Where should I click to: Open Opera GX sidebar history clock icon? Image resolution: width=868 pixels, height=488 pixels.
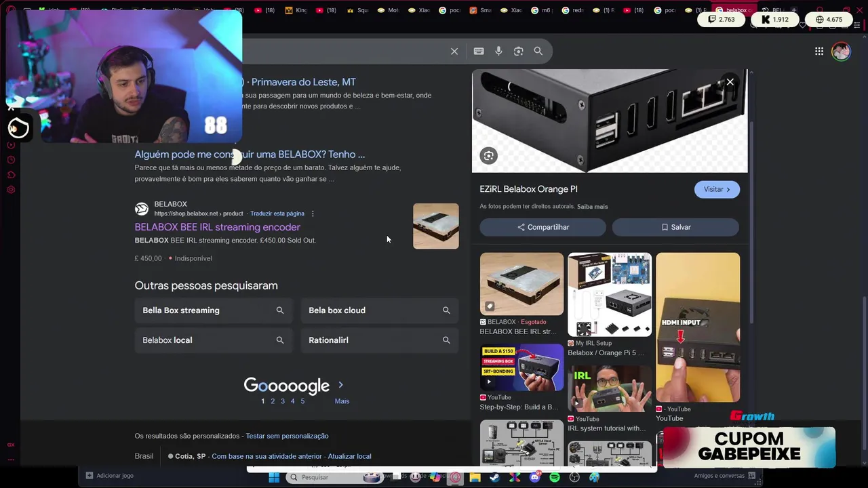pos(11,160)
